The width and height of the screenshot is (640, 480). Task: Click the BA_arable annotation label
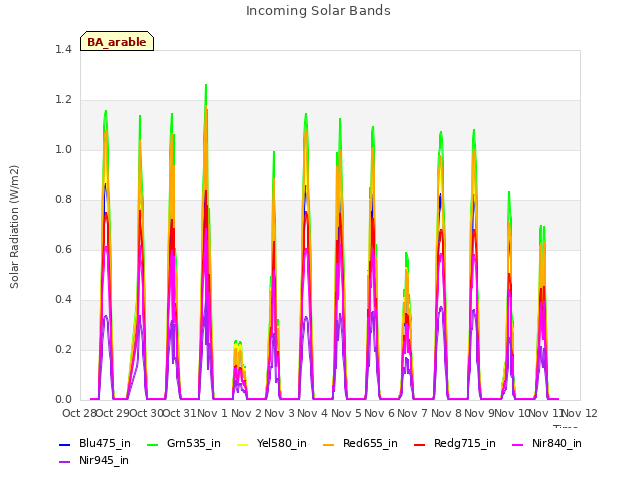click(x=117, y=42)
